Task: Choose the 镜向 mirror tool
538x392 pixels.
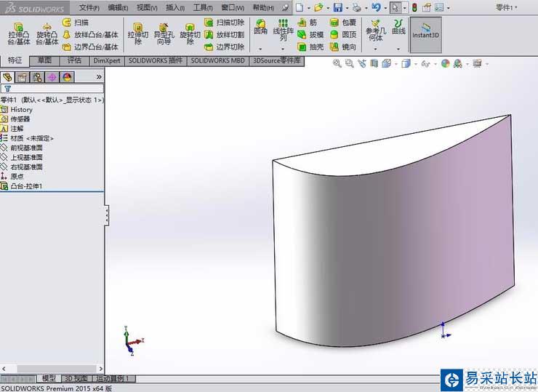Action: [342, 47]
